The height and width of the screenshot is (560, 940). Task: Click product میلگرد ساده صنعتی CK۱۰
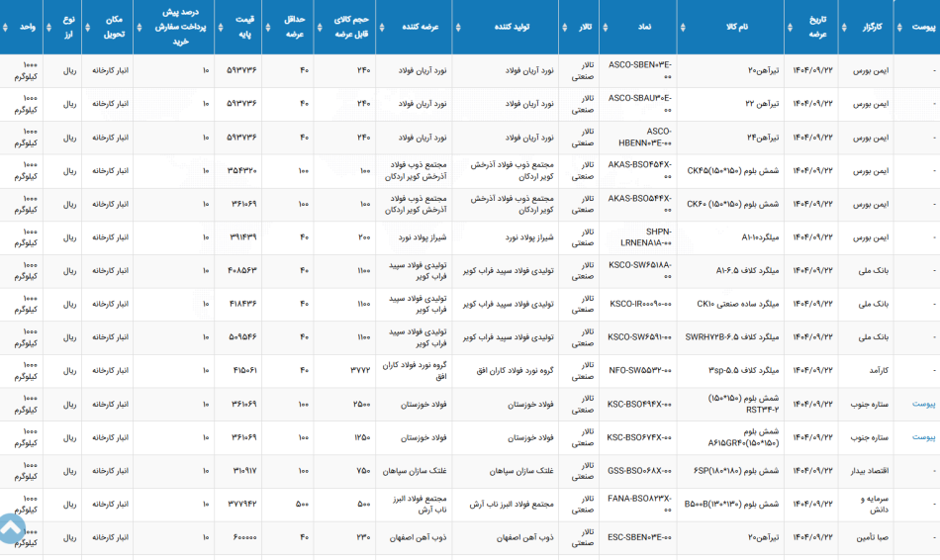pyautogui.click(x=737, y=304)
